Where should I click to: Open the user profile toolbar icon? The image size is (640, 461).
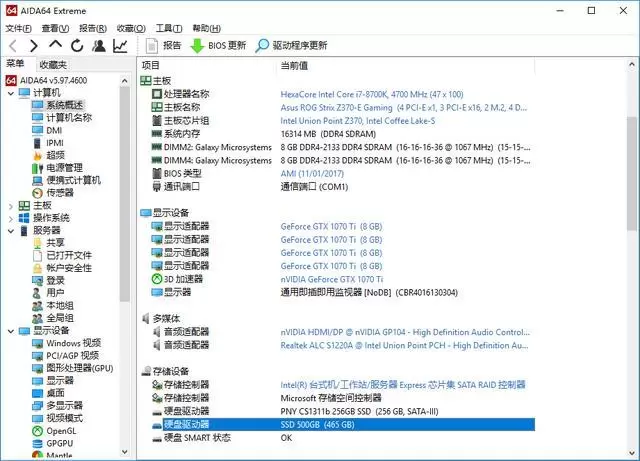pyautogui.click(x=99, y=45)
